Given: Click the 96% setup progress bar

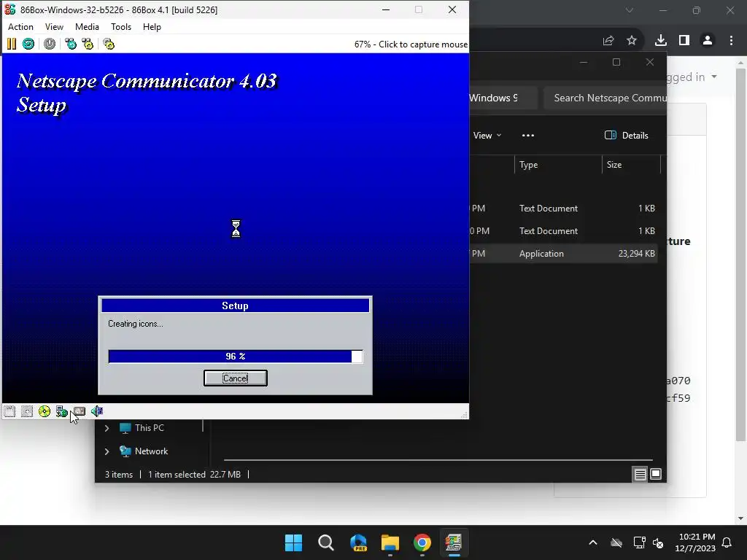Looking at the screenshot, I should pyautogui.click(x=236, y=356).
